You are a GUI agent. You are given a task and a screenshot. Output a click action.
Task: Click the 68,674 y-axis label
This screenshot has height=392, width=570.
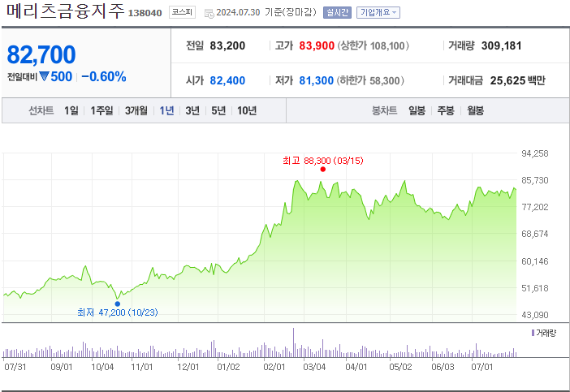[x=535, y=234]
